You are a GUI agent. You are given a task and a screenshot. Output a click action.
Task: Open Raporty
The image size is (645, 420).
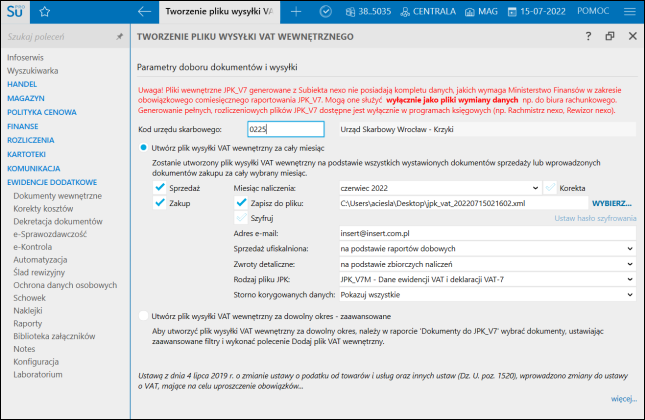(28, 323)
